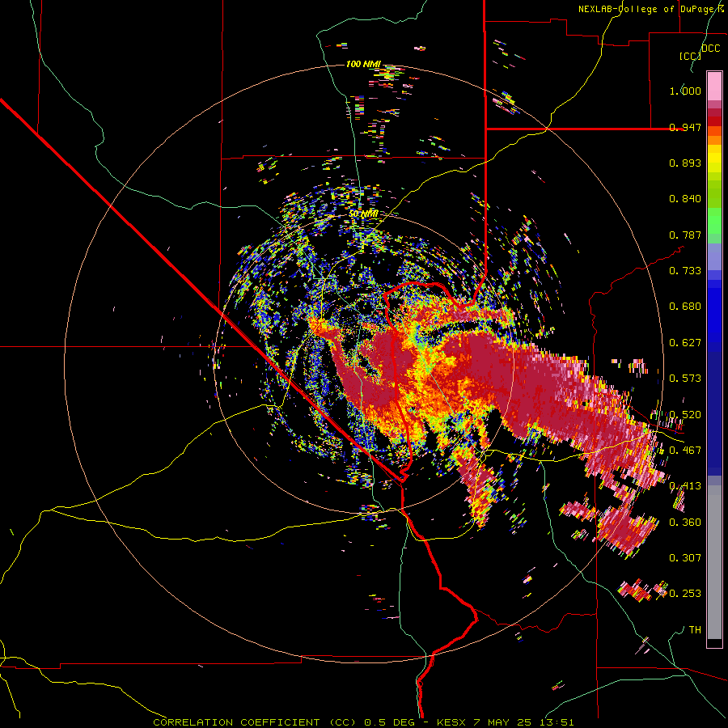Click the 0.360 scale value
This screenshot has width=728, height=728.
coord(685,523)
